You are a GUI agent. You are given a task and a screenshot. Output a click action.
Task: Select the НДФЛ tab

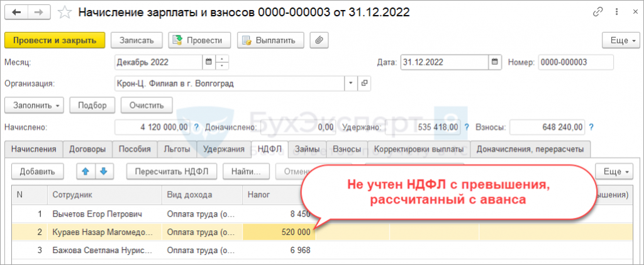269,149
